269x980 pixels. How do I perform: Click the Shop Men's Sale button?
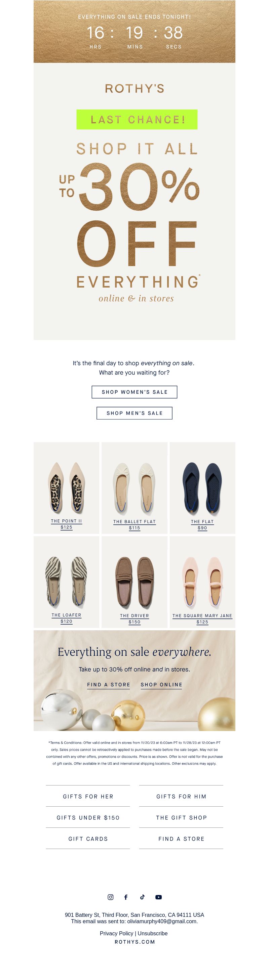tap(134, 413)
